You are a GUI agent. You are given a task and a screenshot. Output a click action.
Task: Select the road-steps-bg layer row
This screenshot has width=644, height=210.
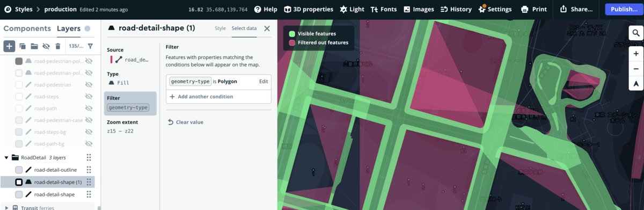48,132
